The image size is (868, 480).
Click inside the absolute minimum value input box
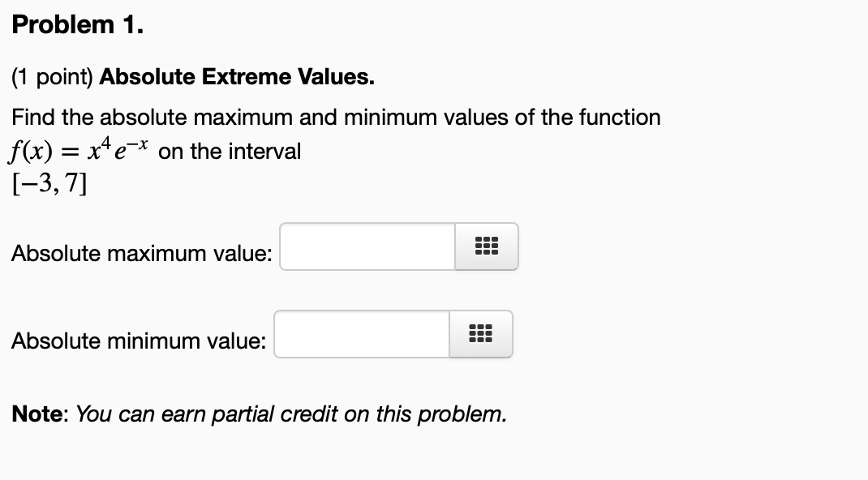tap(361, 334)
